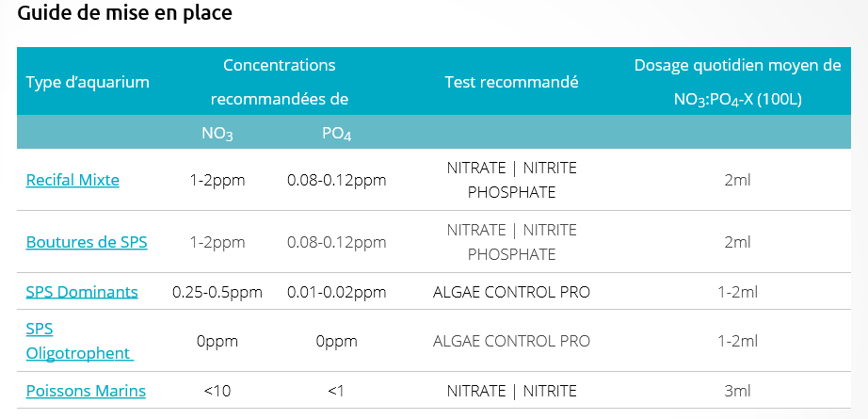Viewport: 868px width, 419px height.
Task: Click the Guide de mise en place heading
Action: pos(124,12)
